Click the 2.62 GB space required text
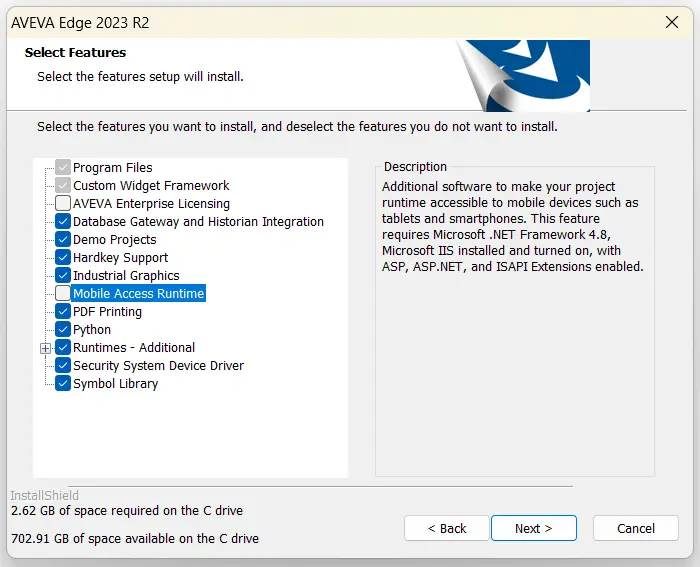 point(127,510)
